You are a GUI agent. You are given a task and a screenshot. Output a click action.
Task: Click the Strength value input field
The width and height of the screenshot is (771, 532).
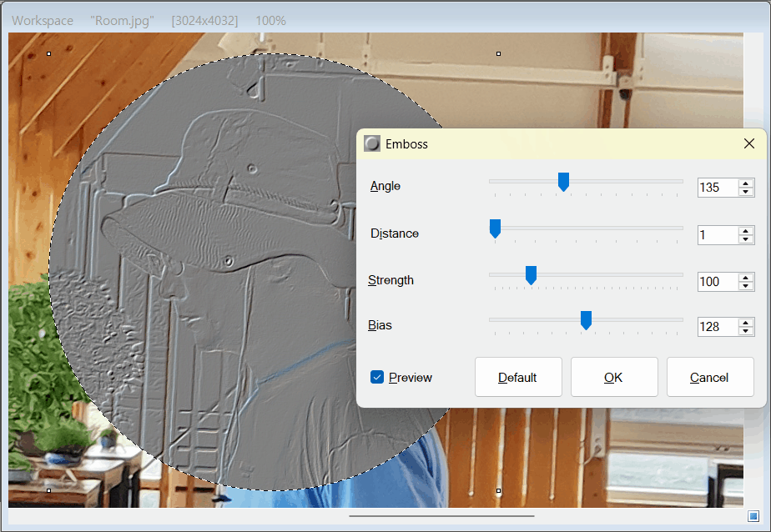point(718,282)
